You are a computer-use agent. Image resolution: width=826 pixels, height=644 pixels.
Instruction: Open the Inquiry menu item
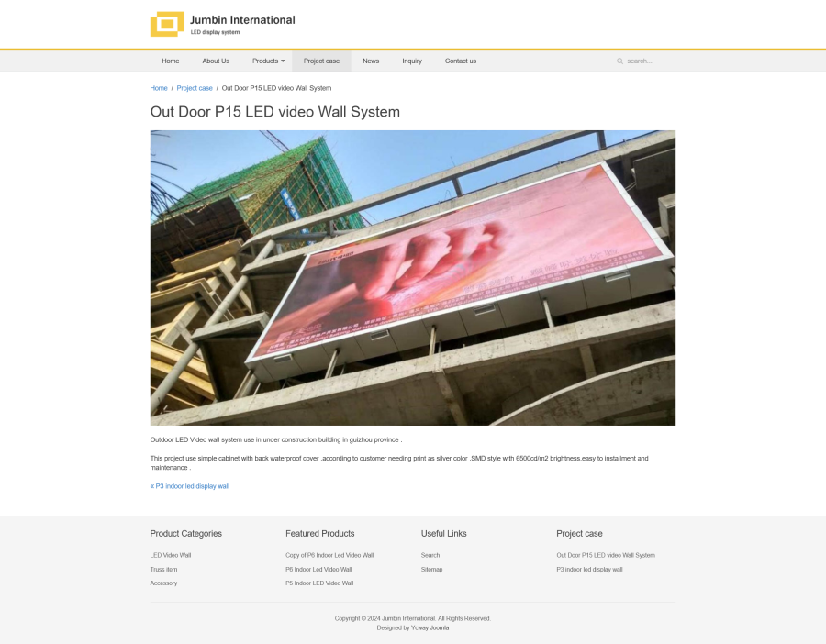pos(412,61)
